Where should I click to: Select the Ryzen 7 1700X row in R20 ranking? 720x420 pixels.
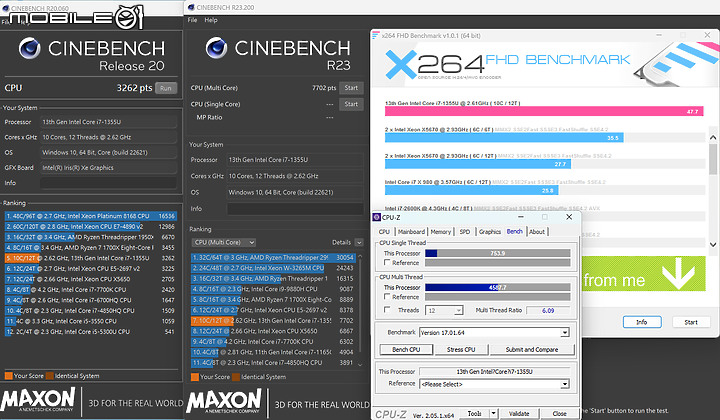(x=90, y=247)
